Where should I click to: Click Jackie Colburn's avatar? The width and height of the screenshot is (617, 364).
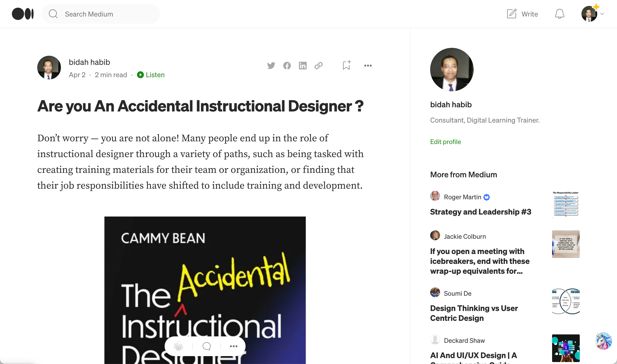coord(435,236)
